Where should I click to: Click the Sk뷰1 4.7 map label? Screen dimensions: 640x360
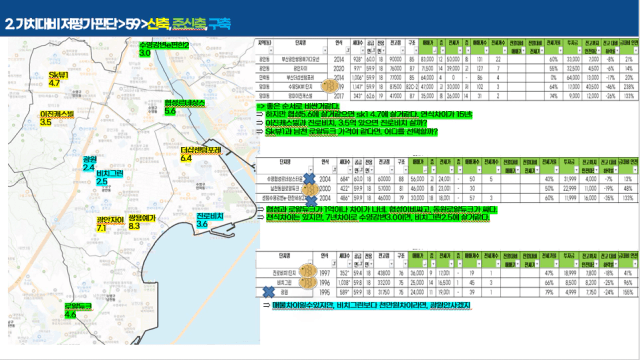coord(58,79)
